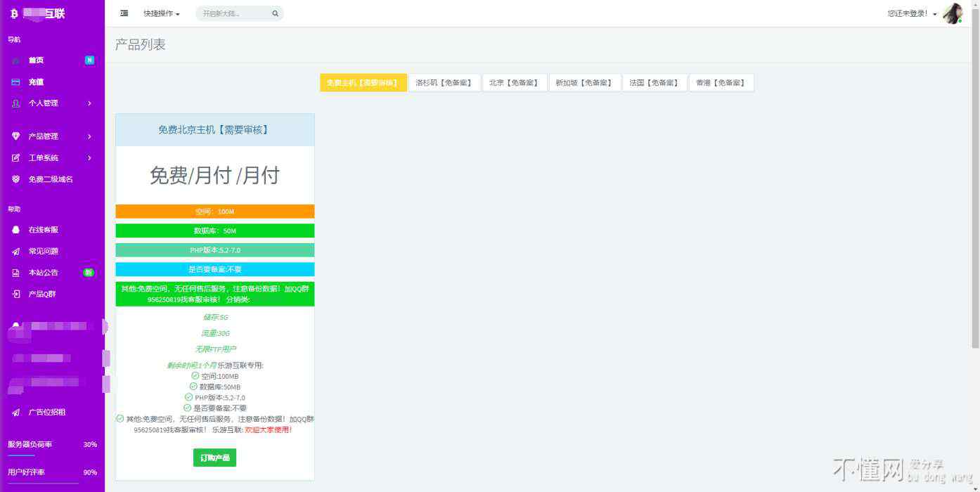This screenshot has width=980, height=492.
Task: Select the 香港【免备案】 tab
Action: (721, 83)
